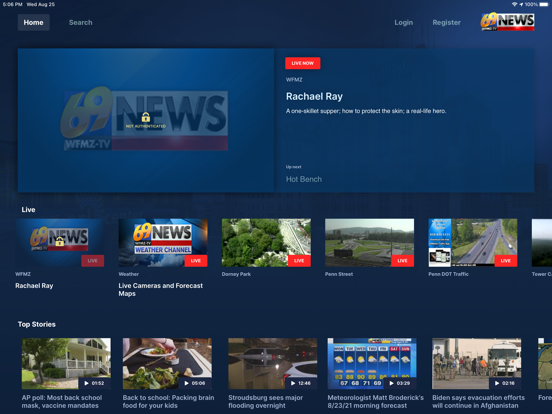The height and width of the screenshot is (414, 552).
Task: Play Matt Broderick forecast video
Action: pos(372,363)
